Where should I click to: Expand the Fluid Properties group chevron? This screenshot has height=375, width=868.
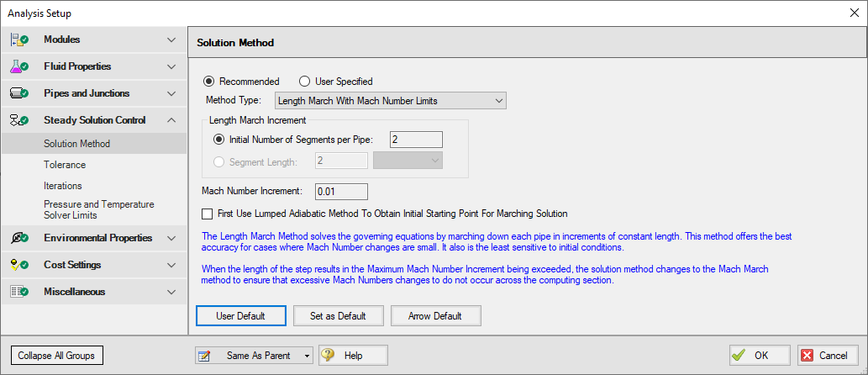point(171,66)
